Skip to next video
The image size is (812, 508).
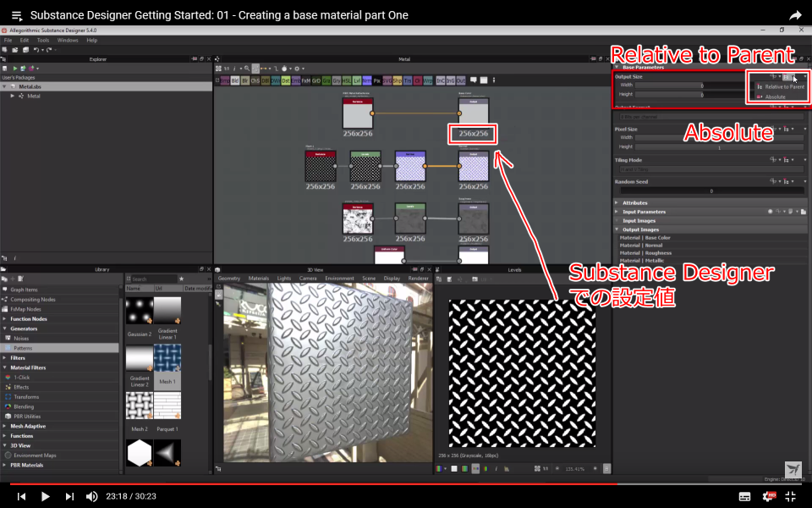69,497
